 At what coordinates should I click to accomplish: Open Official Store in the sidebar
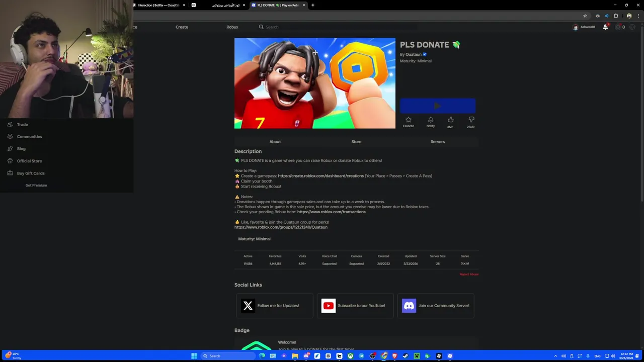click(x=29, y=161)
